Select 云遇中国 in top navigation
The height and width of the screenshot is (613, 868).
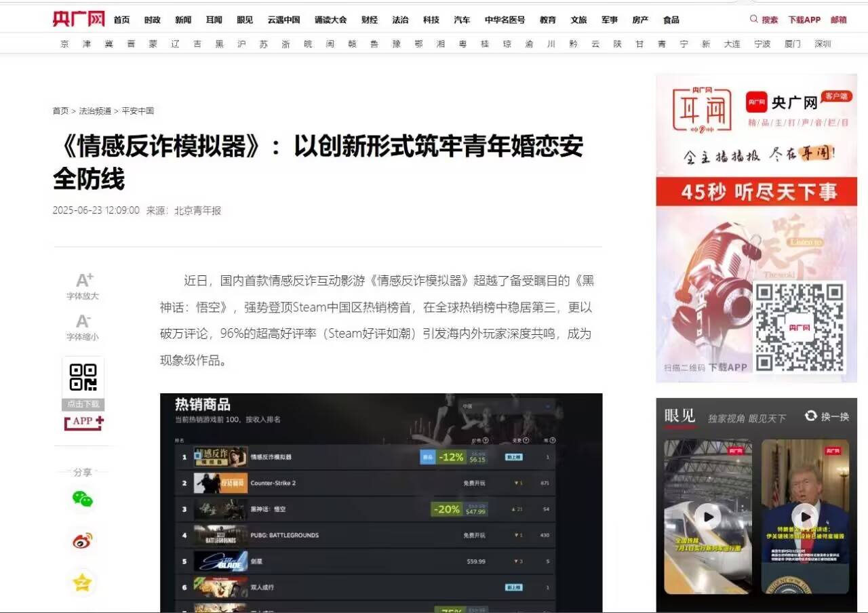coord(283,20)
